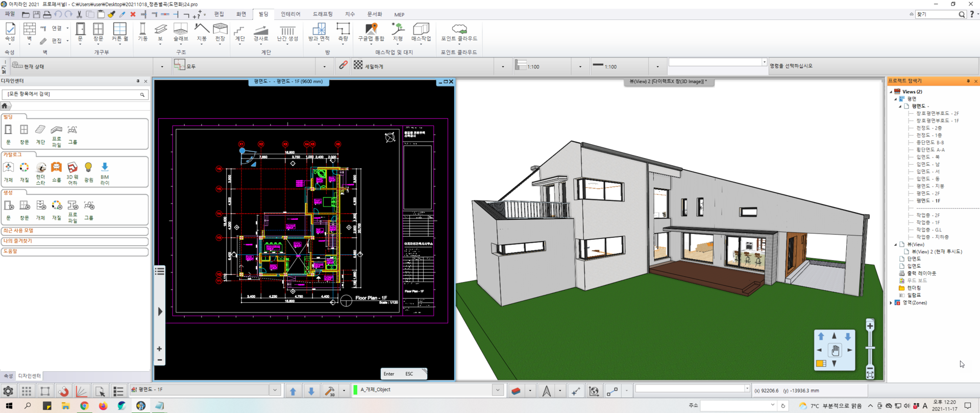Open BIM 라이 download icon in catalog

pos(105,173)
